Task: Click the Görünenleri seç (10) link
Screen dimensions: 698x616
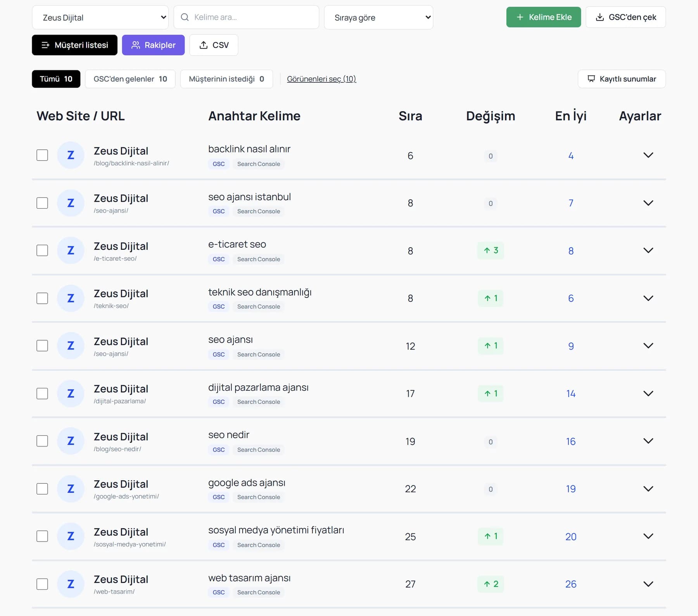Action: point(321,79)
